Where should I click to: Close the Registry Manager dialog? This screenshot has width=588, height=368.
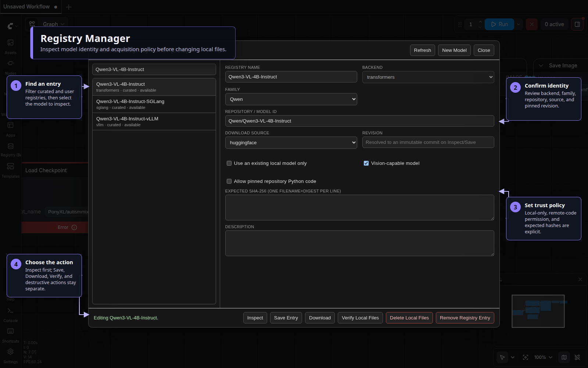pos(484,50)
